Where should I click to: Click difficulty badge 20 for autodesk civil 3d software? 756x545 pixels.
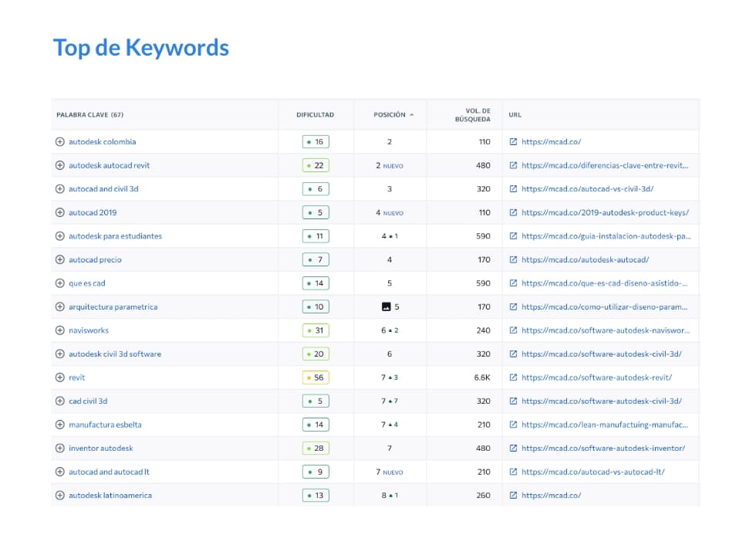point(316,354)
